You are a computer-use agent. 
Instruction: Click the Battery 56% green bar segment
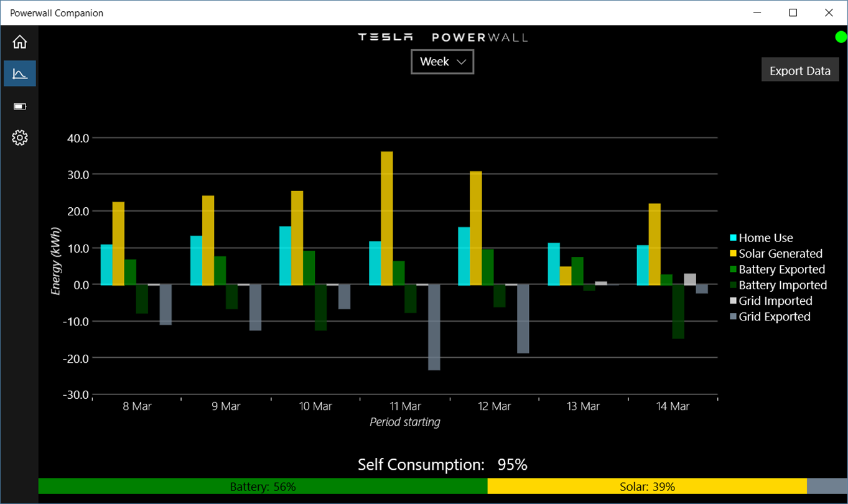(x=263, y=487)
